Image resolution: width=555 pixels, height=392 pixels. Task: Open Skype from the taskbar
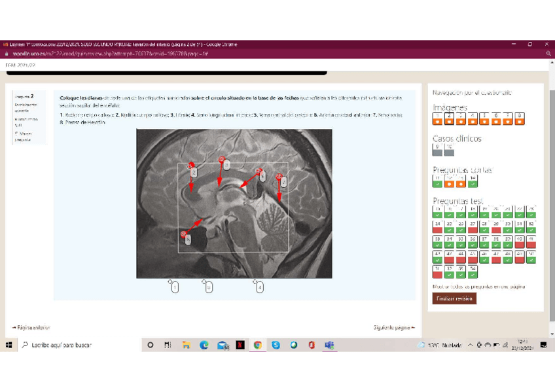(x=276, y=345)
